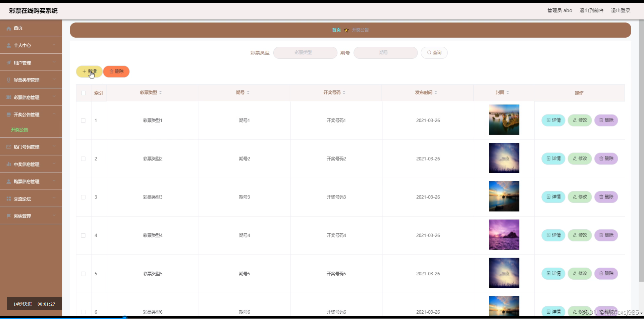Tick the checkbox for row 4
This screenshot has height=319, width=644.
click(x=83, y=235)
